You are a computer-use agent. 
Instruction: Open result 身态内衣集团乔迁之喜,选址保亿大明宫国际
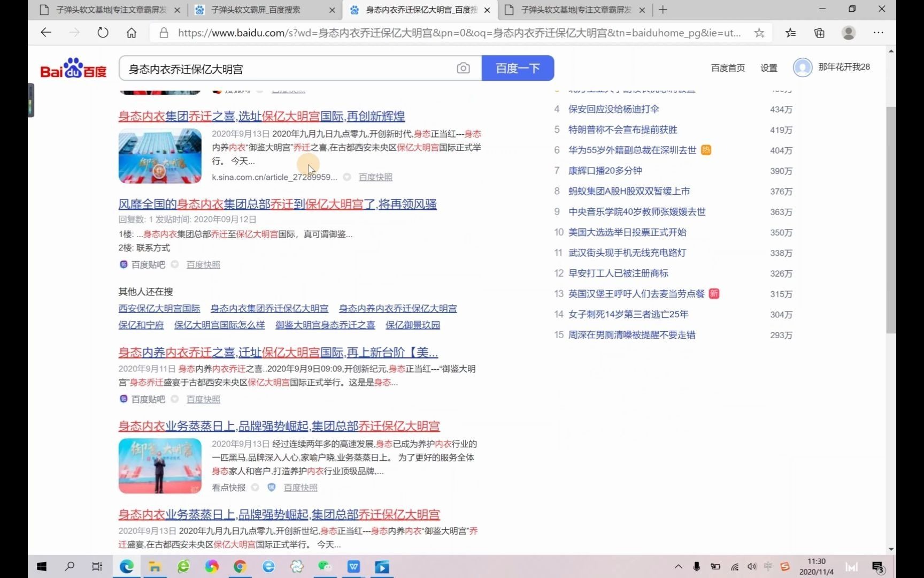pyautogui.click(x=261, y=116)
